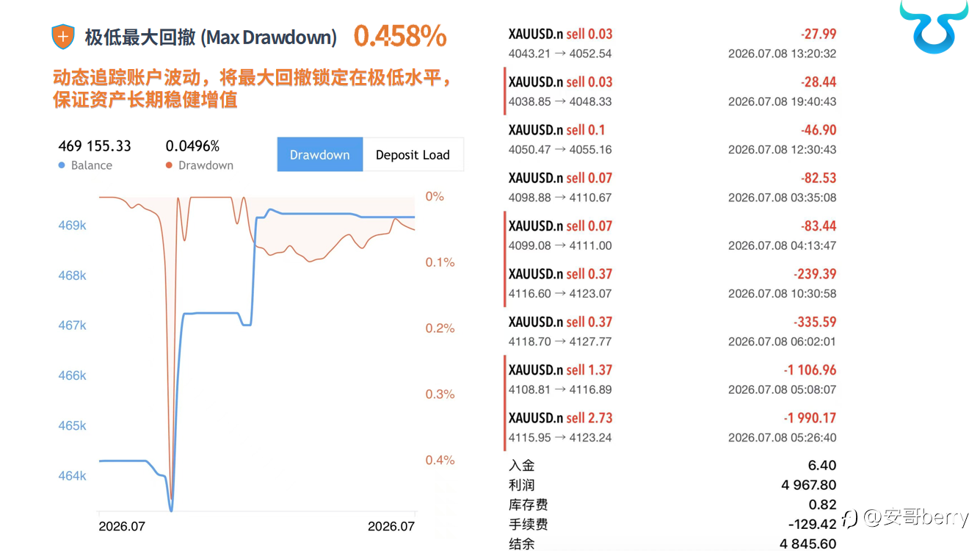Select the sell 2.73 trade row
The image size is (980, 551).
672,427
